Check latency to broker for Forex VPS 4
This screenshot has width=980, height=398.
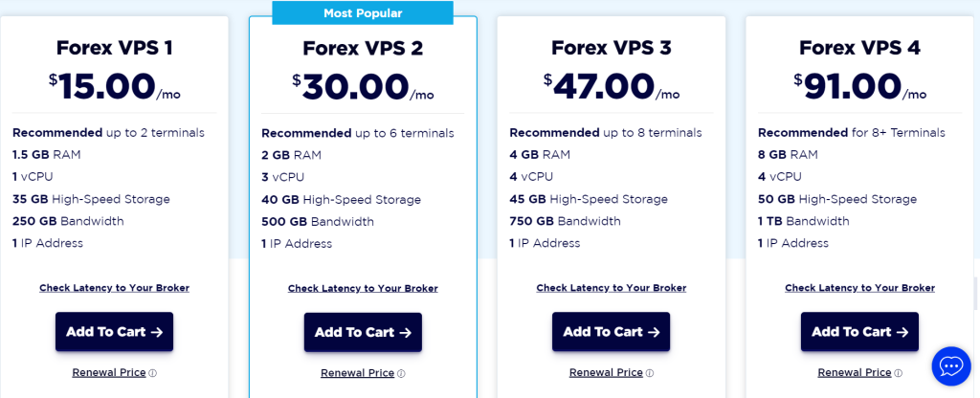coord(859,288)
